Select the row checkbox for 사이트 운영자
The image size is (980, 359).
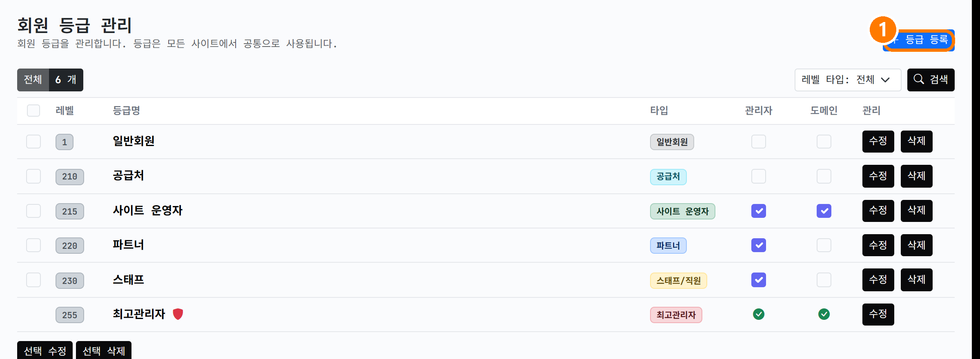[33, 211]
